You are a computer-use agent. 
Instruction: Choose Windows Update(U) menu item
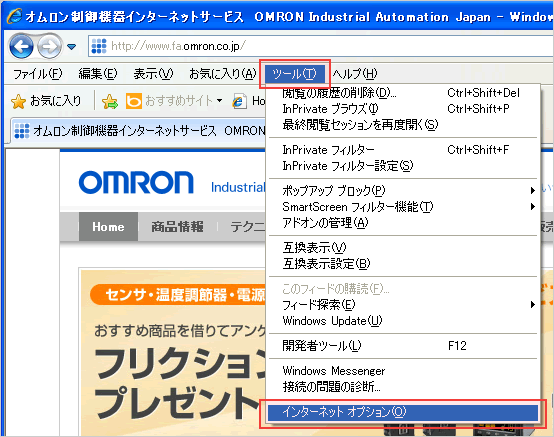pyautogui.click(x=403, y=321)
